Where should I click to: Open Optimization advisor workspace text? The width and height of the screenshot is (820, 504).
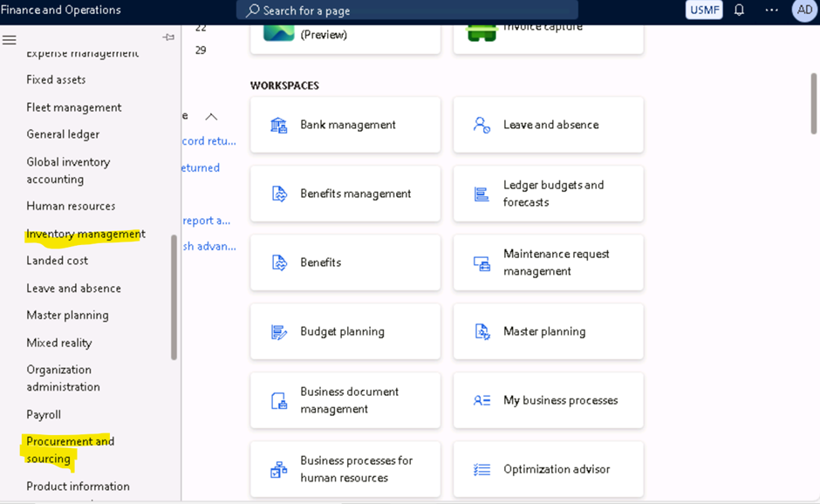coord(557,469)
